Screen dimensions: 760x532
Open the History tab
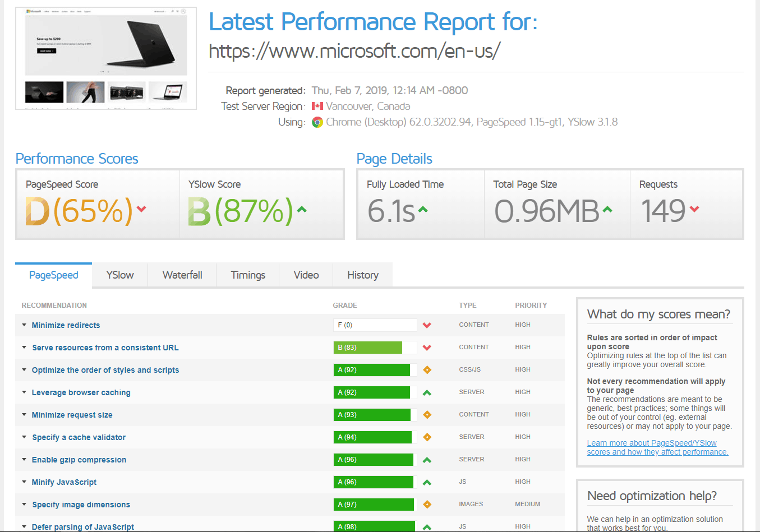[363, 275]
